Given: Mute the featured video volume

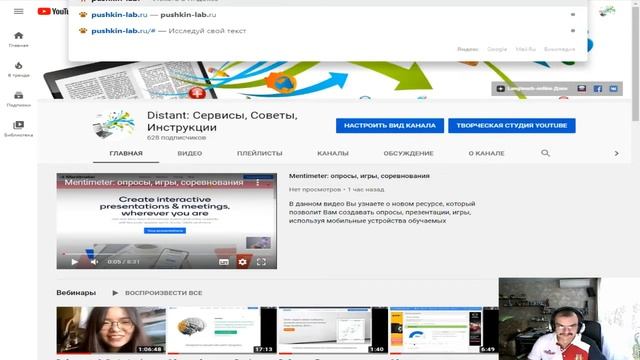Looking at the screenshot, I should click(95, 262).
